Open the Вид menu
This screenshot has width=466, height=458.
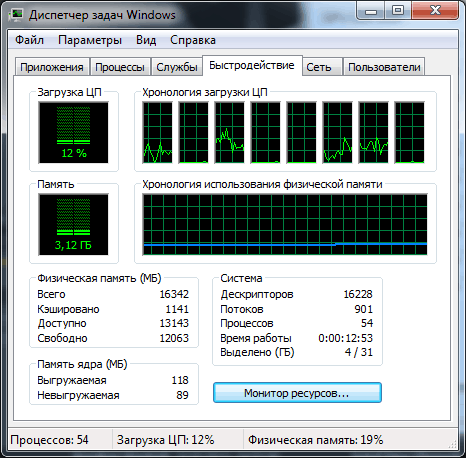click(146, 40)
